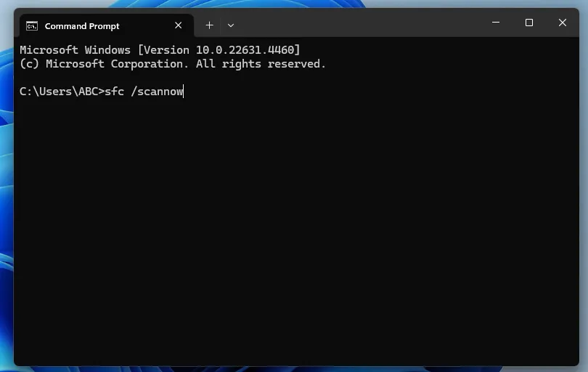Open a new tab with plus button

tap(209, 25)
